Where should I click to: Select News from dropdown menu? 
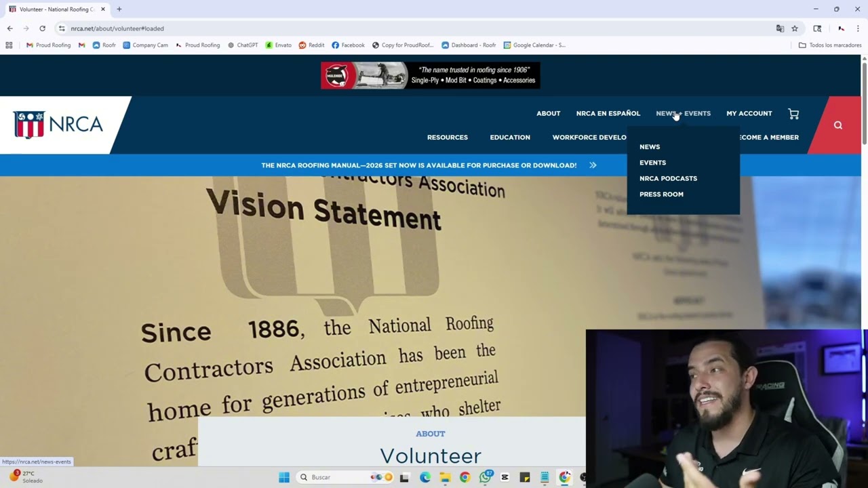pos(650,146)
